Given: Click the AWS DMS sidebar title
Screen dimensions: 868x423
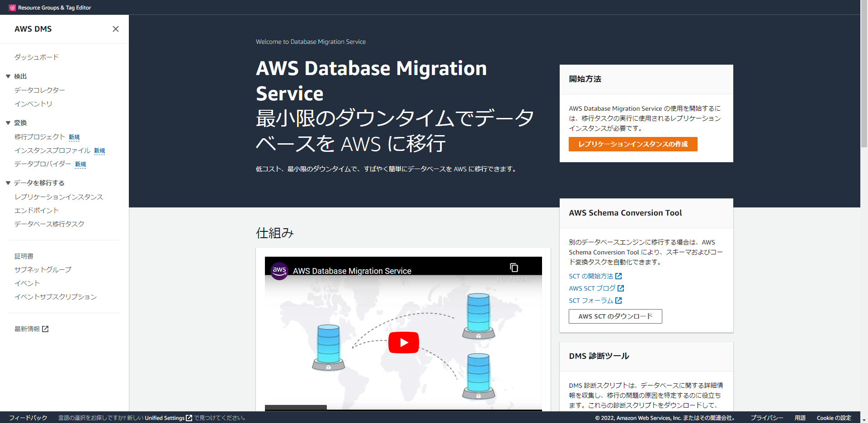Looking at the screenshot, I should click(x=33, y=29).
